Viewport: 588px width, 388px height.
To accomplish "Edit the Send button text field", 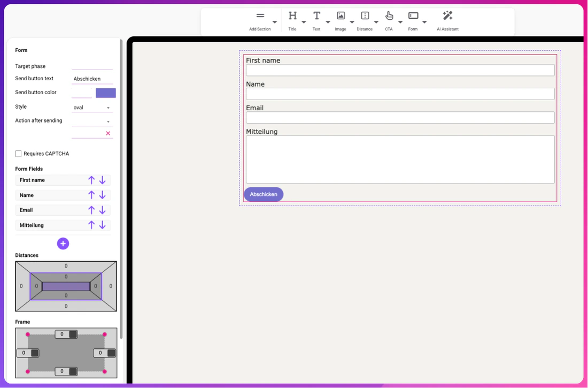I will point(92,79).
